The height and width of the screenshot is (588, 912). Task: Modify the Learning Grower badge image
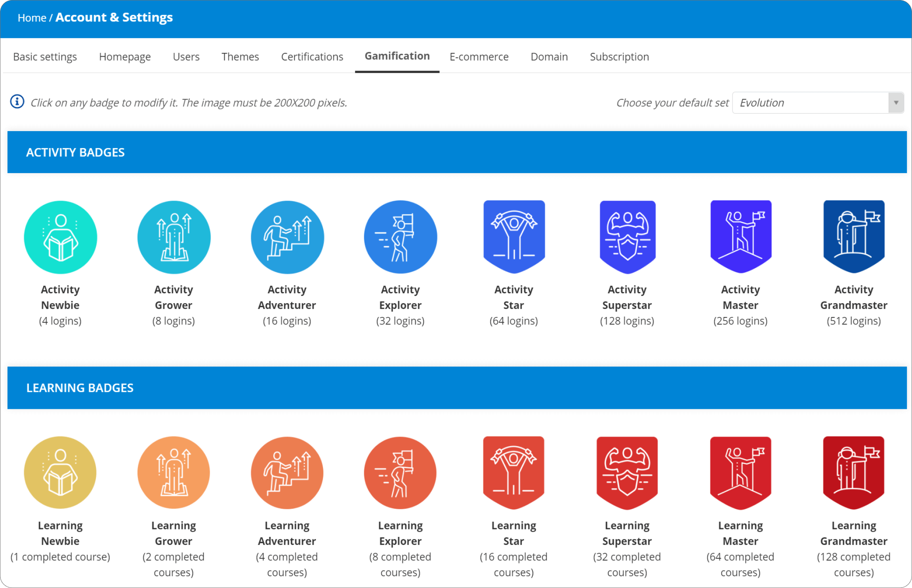pyautogui.click(x=174, y=472)
